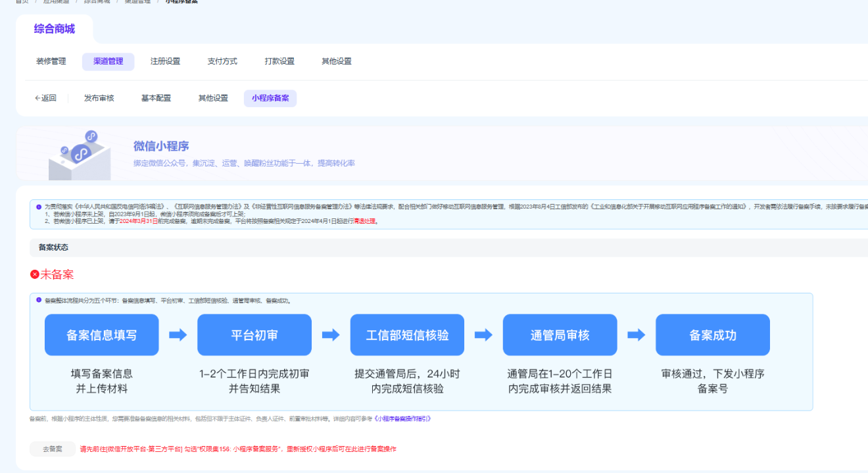Click the WeChat mini program illustration icon
The height and width of the screenshot is (473, 868).
pyautogui.click(x=79, y=154)
